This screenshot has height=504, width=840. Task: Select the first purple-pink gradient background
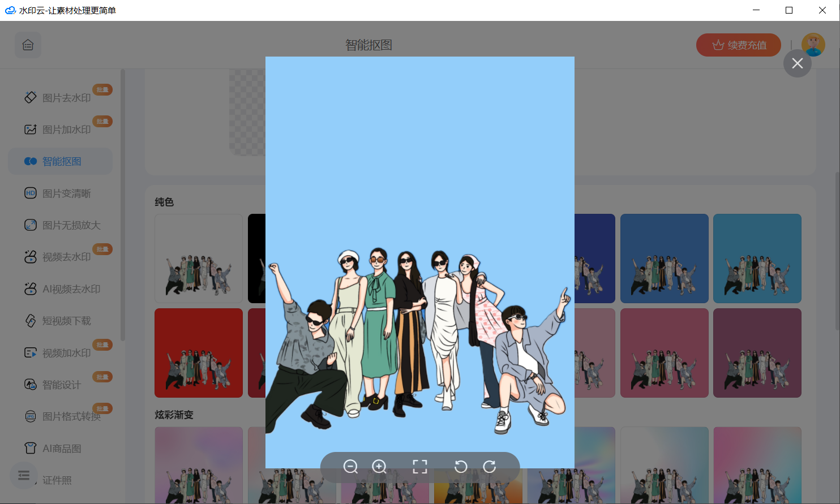tap(199, 465)
